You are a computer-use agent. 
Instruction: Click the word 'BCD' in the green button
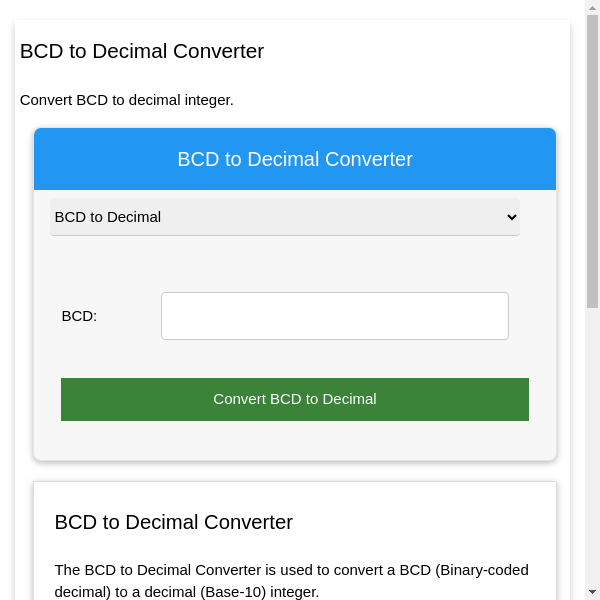[x=288, y=399]
